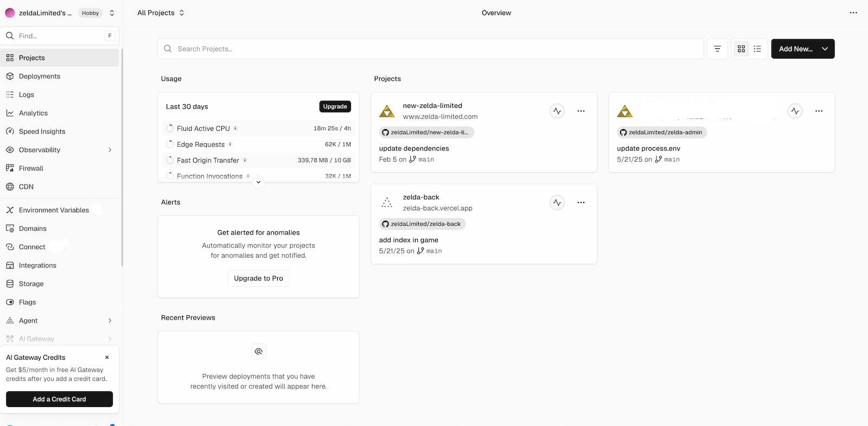This screenshot has height=426, width=868.
Task: Open Projects in the sidebar
Action: [x=60, y=58]
